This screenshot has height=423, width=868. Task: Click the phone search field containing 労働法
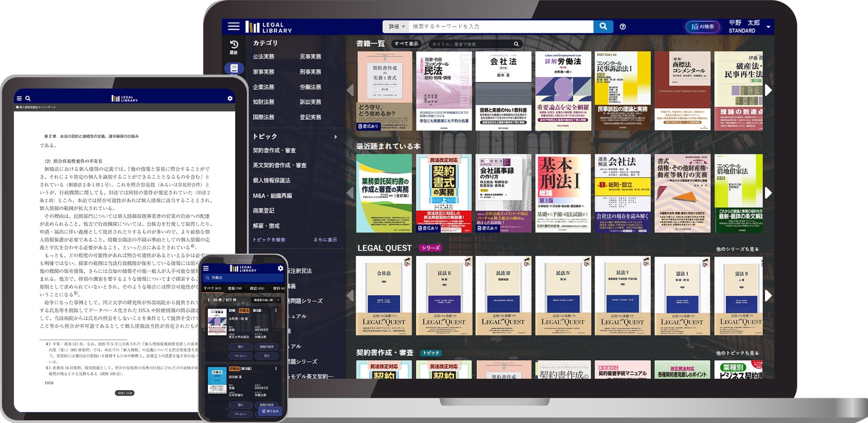point(243,278)
